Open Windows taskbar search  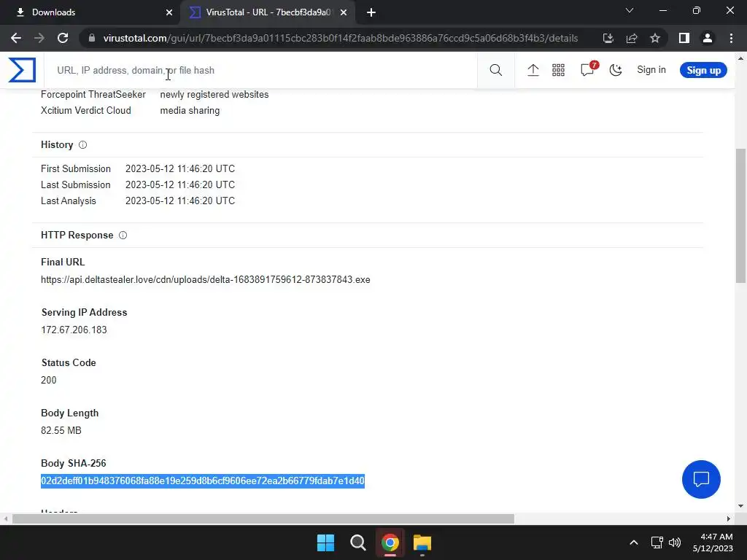[357, 542]
